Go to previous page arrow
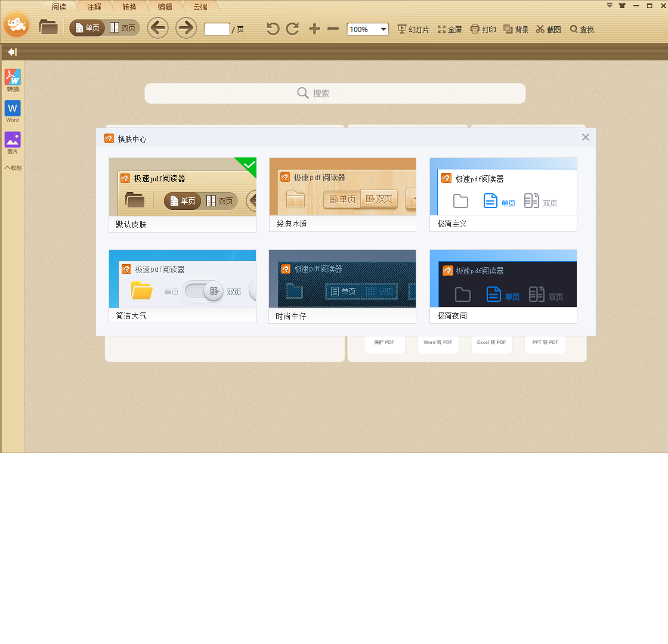The height and width of the screenshot is (644, 668). click(157, 28)
